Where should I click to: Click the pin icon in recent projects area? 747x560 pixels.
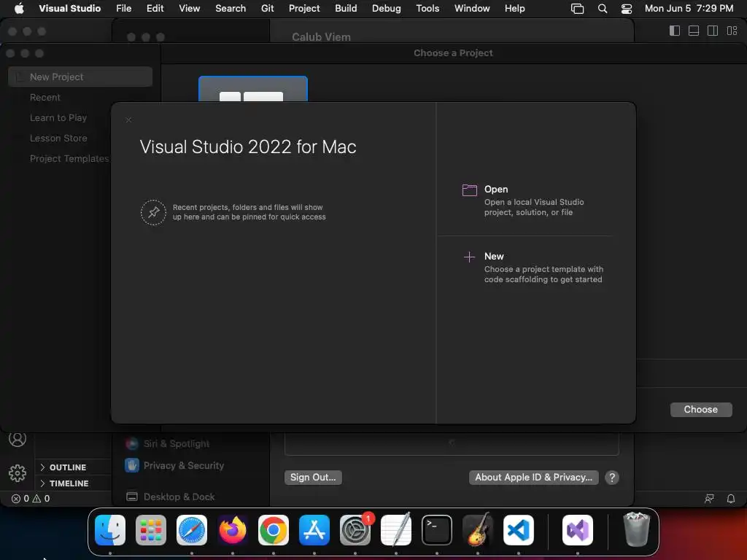(153, 212)
